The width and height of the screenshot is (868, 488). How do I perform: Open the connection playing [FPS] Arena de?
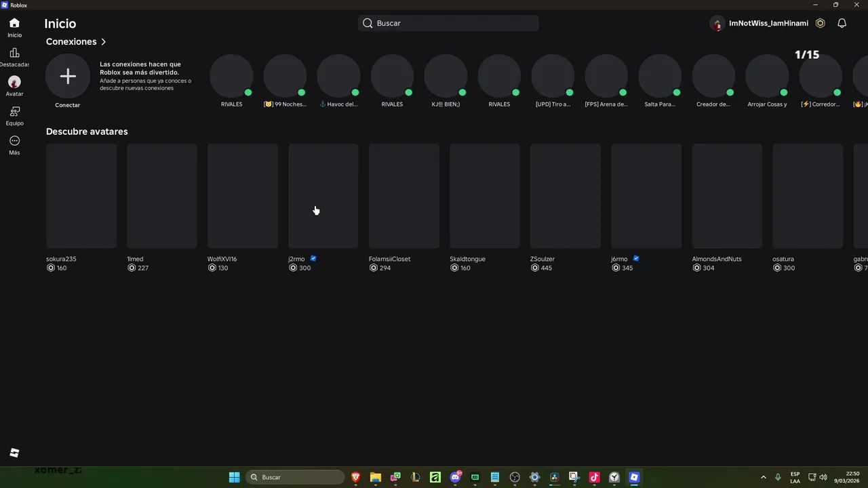606,76
